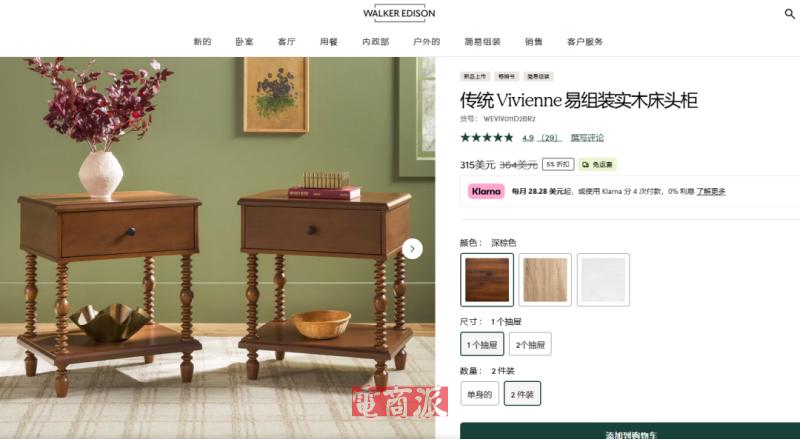Select the 2个抽屉 size option
The width and height of the screenshot is (800, 439).
(x=530, y=344)
